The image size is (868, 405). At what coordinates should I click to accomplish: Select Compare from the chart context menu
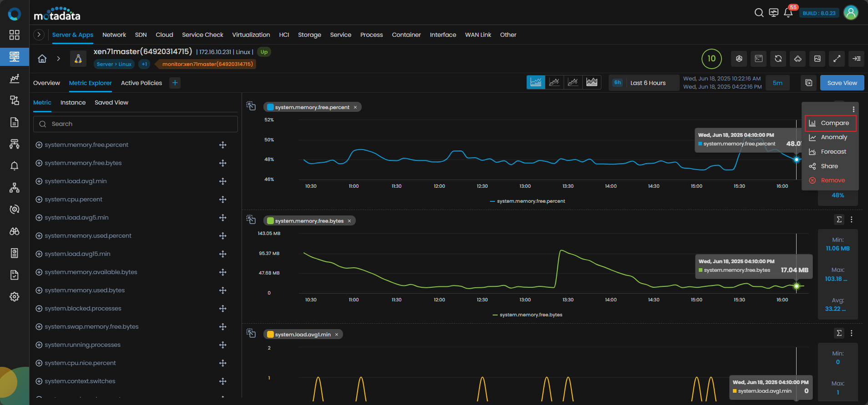(834, 123)
